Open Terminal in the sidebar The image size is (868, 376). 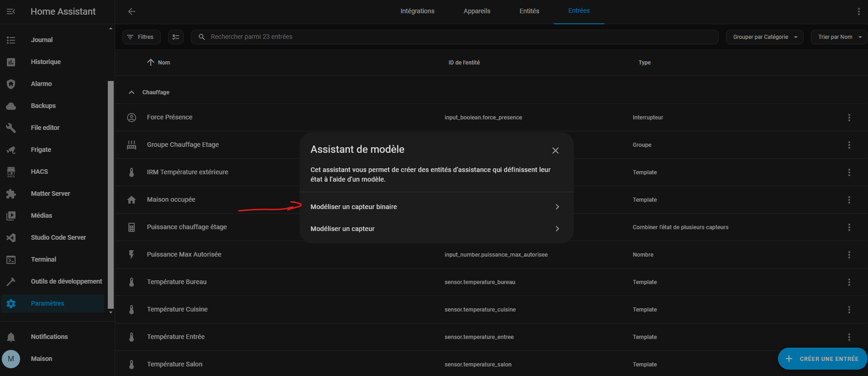coord(43,259)
